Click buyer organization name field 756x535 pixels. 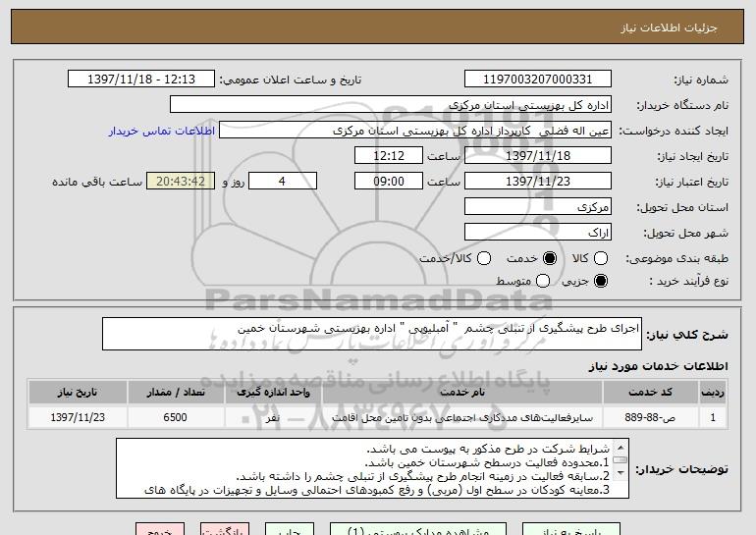pyautogui.click(x=391, y=105)
